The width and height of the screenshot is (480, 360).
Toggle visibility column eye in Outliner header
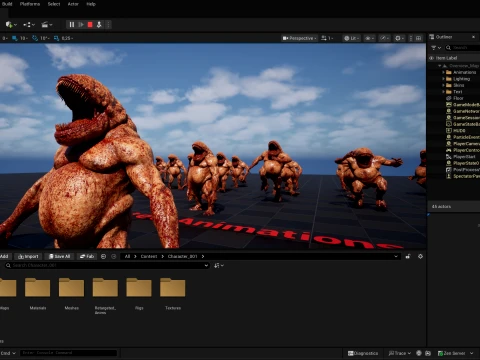click(x=431, y=58)
